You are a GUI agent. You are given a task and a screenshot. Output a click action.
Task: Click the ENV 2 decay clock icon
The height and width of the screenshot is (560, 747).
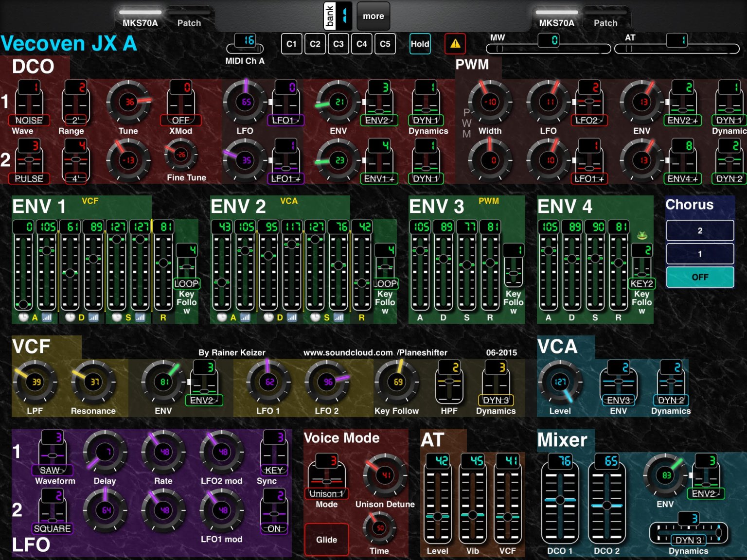(268, 317)
